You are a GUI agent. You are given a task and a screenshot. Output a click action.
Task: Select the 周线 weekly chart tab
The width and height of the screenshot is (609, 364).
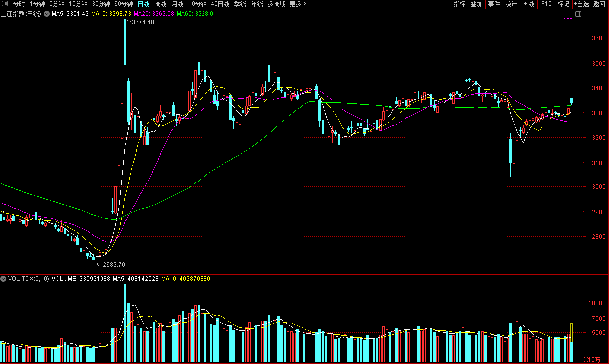point(160,4)
